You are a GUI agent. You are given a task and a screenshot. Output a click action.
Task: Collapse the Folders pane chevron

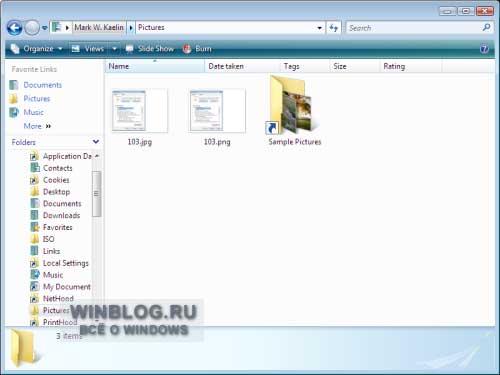pyautogui.click(x=96, y=142)
